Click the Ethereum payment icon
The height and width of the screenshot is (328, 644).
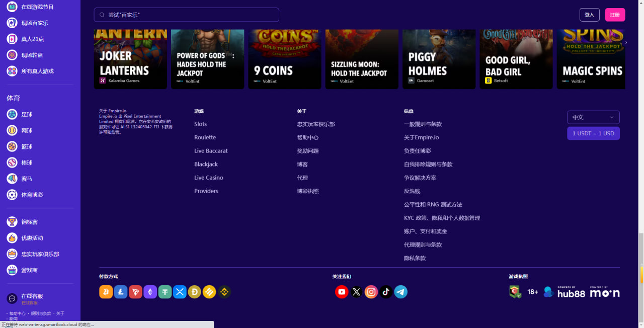pyautogui.click(x=150, y=292)
